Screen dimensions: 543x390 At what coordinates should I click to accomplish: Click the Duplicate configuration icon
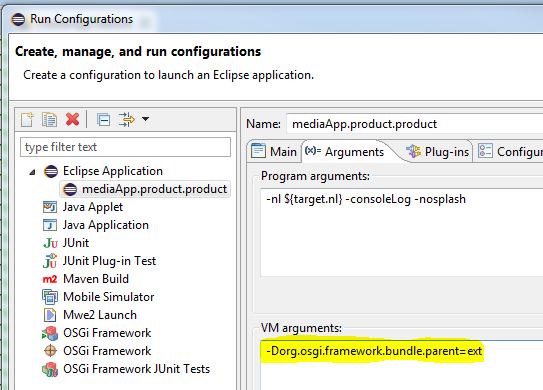49,119
